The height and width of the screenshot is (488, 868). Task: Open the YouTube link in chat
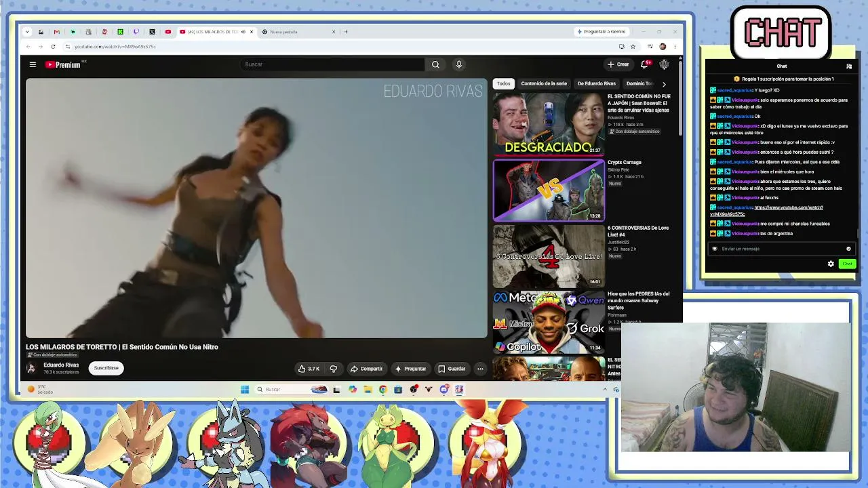766,211
